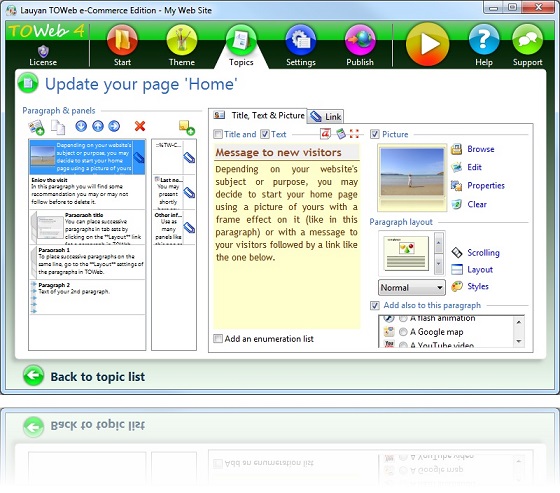
Task: Click Edit picture link
Action: coord(474,167)
